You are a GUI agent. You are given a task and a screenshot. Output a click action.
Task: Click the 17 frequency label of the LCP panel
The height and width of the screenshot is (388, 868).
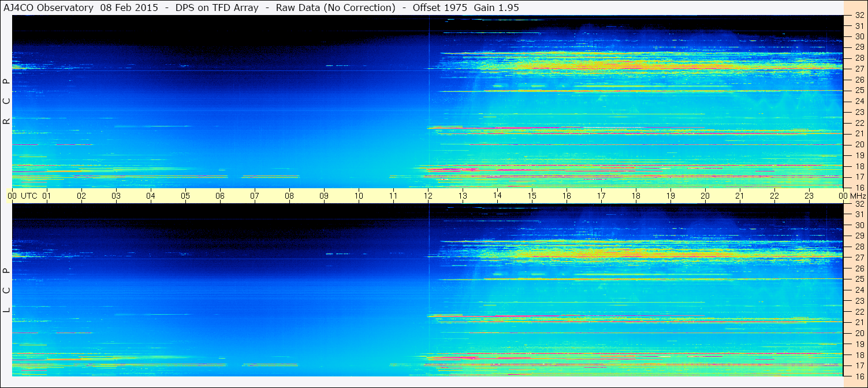(x=859, y=365)
